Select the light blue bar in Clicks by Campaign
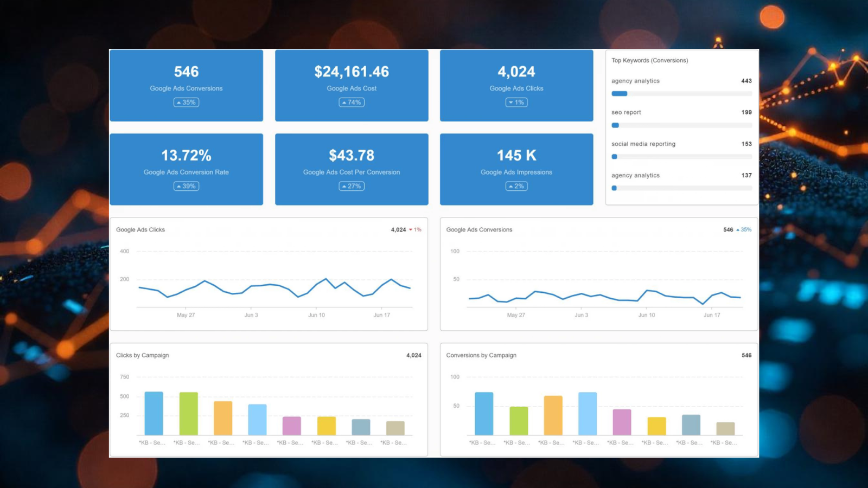868x488 pixels. [257, 420]
